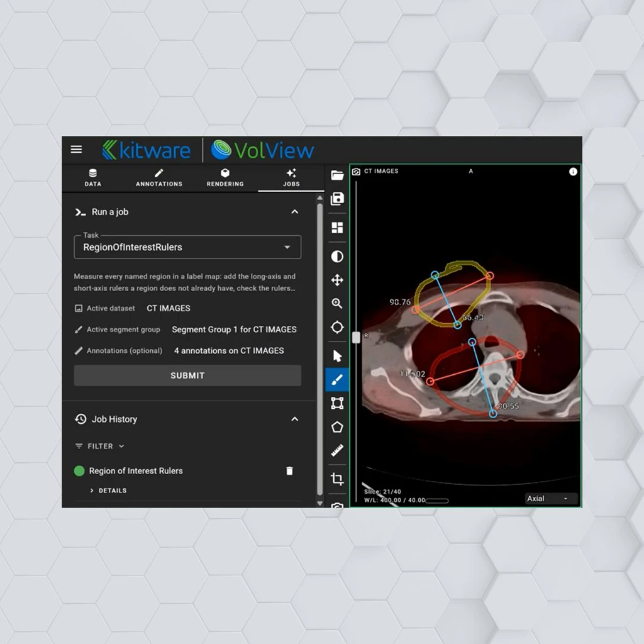Open the Axial view orientation dropdown
Screen dimensions: 644x644
click(551, 499)
